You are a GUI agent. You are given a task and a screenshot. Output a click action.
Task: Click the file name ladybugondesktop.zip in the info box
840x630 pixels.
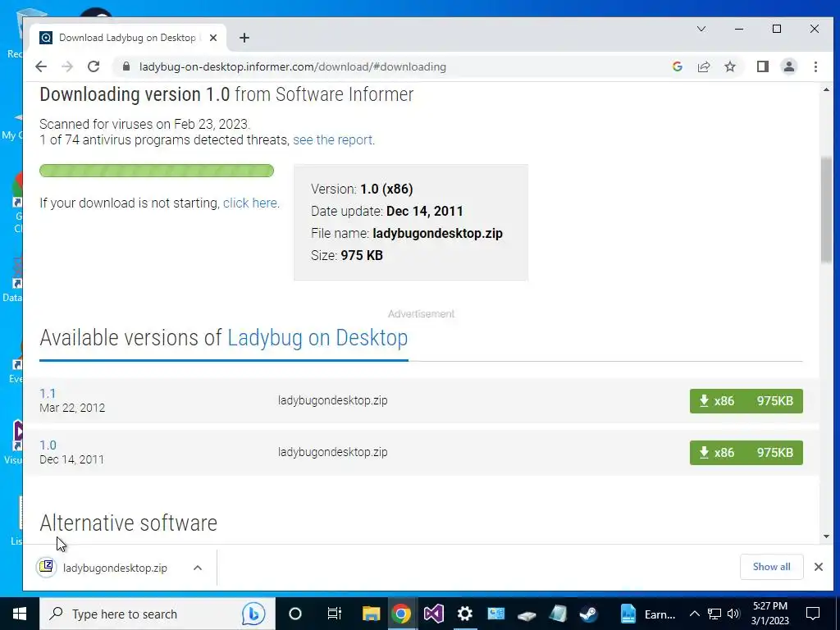(x=438, y=233)
